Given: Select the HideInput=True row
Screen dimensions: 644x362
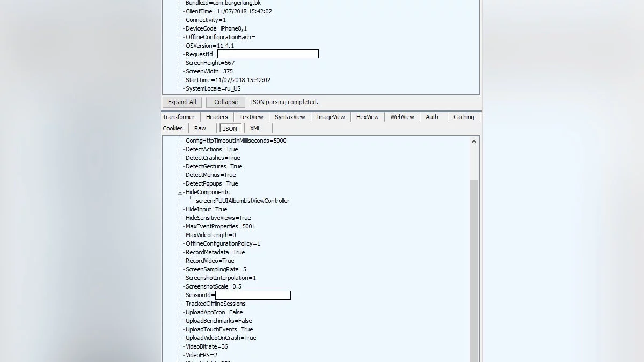Looking at the screenshot, I should pyautogui.click(x=206, y=209).
